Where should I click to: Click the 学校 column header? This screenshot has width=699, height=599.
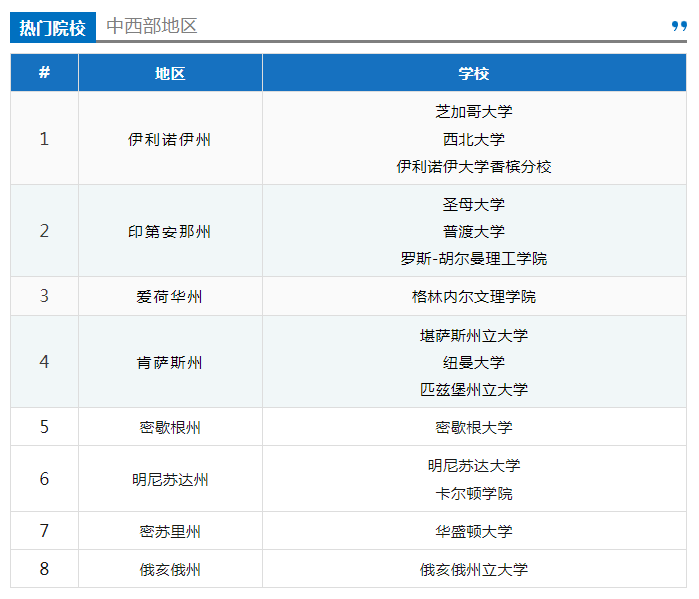click(474, 73)
